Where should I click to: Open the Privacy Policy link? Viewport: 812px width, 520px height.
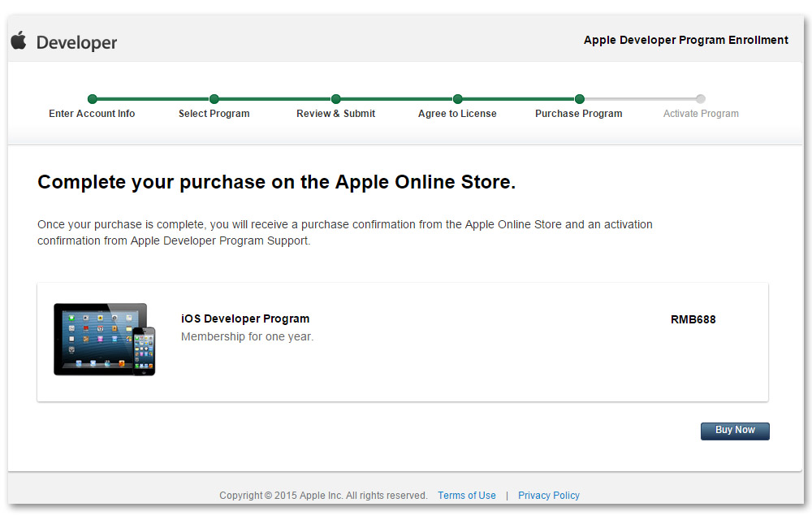(549, 495)
